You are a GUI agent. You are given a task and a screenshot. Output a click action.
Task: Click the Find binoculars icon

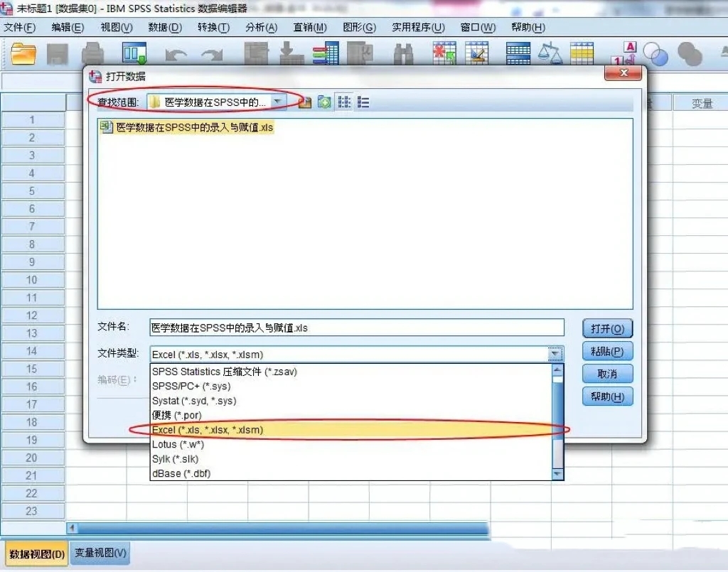[403, 54]
